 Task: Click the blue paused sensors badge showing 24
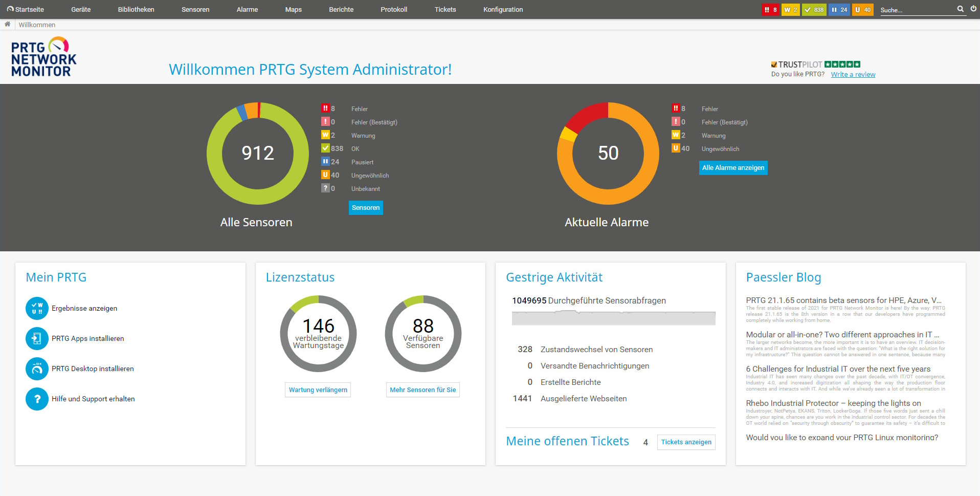point(839,10)
